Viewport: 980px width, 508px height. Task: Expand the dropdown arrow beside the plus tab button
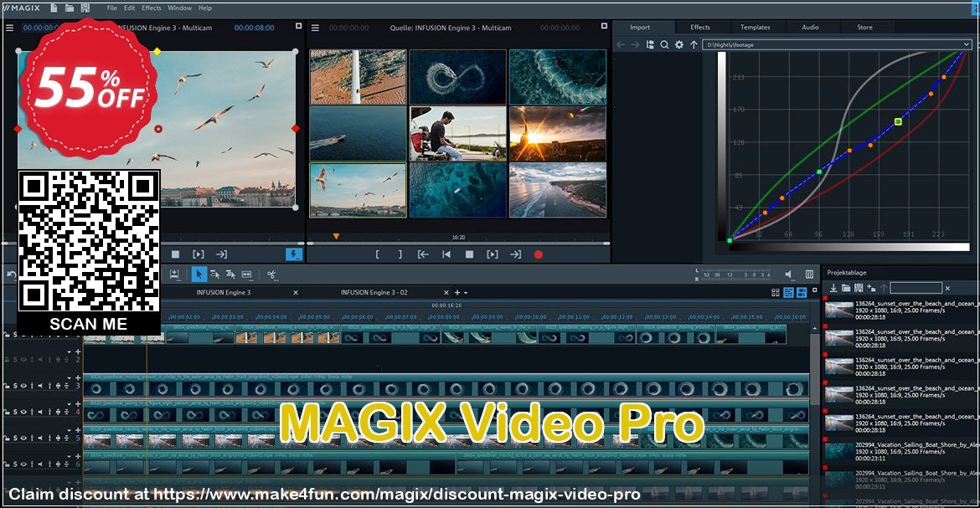[466, 293]
